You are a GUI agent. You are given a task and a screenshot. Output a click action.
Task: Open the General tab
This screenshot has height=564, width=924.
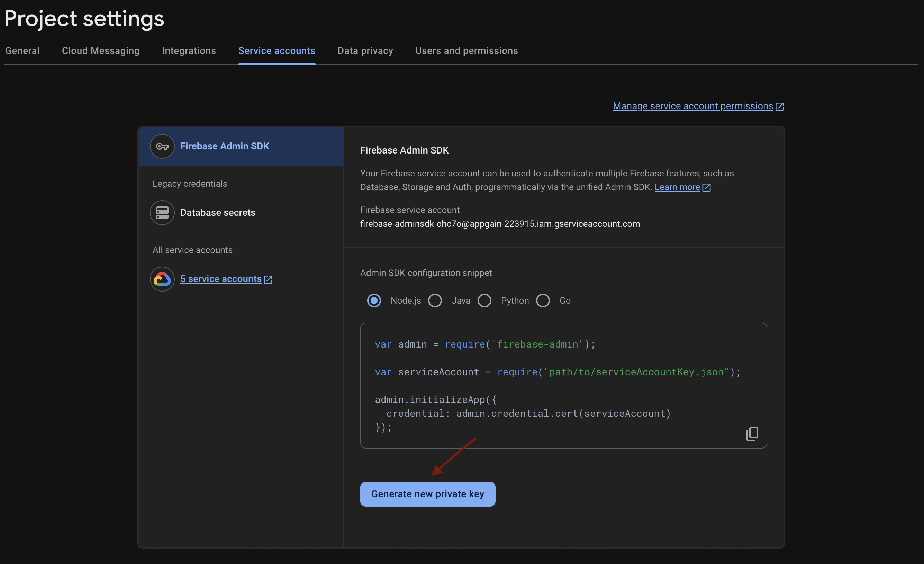coord(22,50)
